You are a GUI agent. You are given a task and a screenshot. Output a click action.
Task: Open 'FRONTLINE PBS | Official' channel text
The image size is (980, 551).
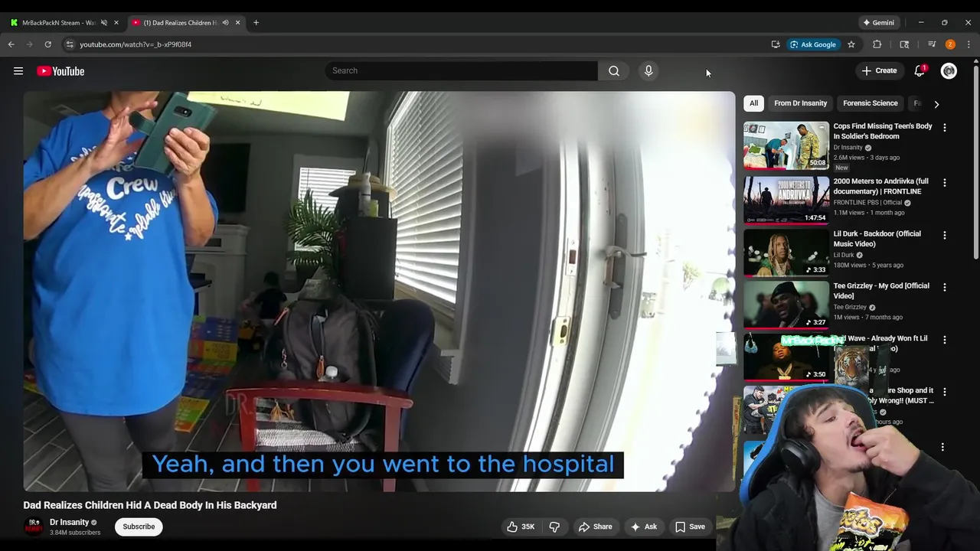[x=867, y=203]
